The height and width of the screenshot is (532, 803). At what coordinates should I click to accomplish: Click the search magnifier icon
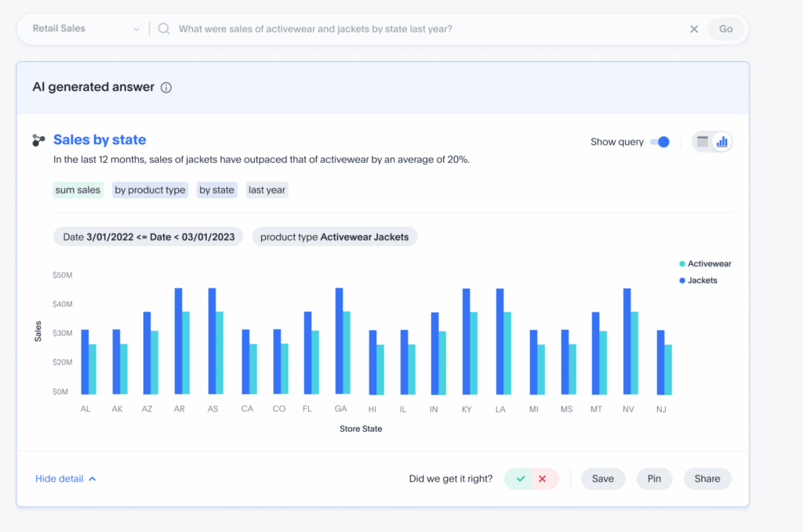tap(163, 28)
